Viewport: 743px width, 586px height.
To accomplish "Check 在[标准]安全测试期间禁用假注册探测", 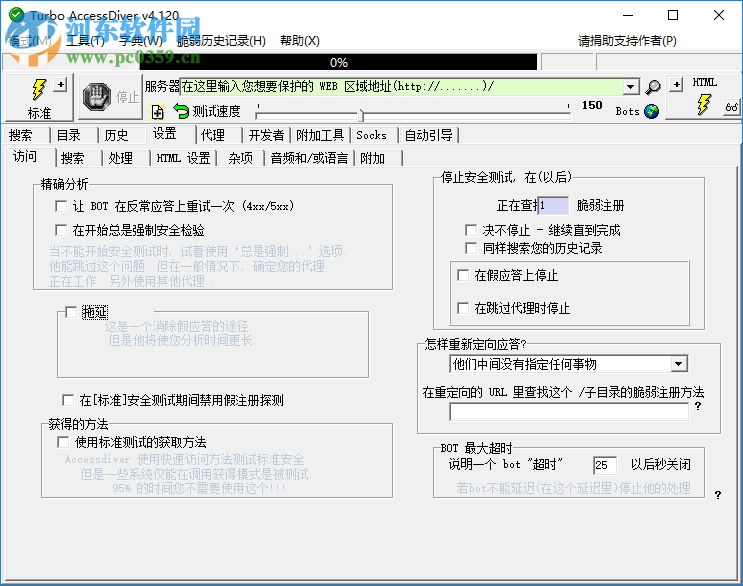I will [x=68, y=400].
